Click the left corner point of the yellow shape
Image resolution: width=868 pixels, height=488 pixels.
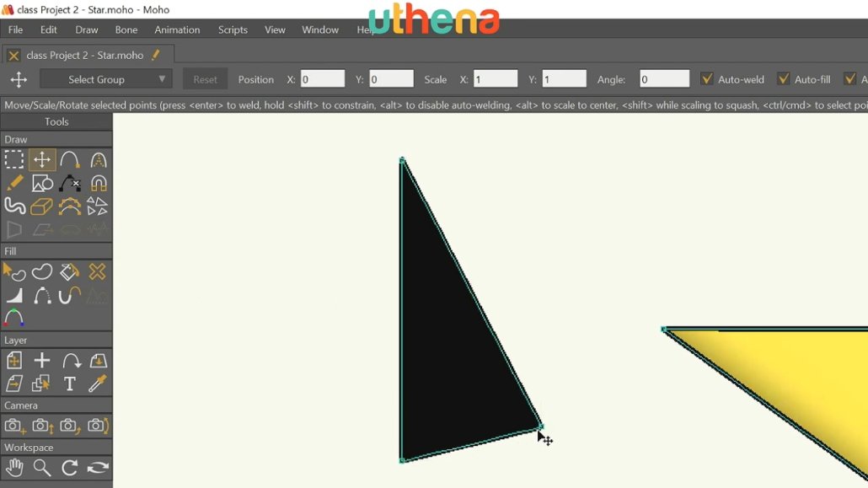(664, 330)
